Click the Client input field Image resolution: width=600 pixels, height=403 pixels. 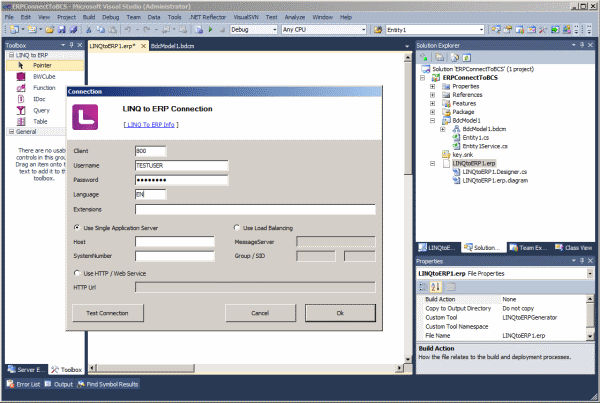(150, 151)
